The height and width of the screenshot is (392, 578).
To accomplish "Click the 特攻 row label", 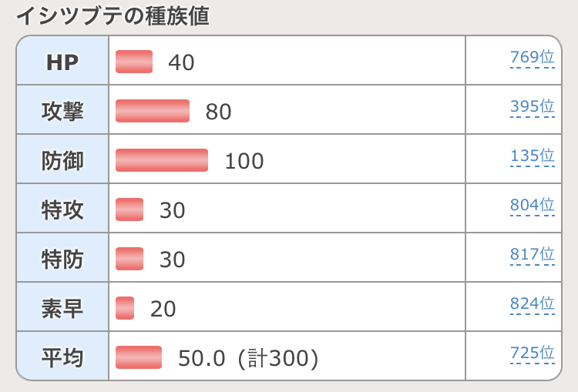I will coord(62,209).
